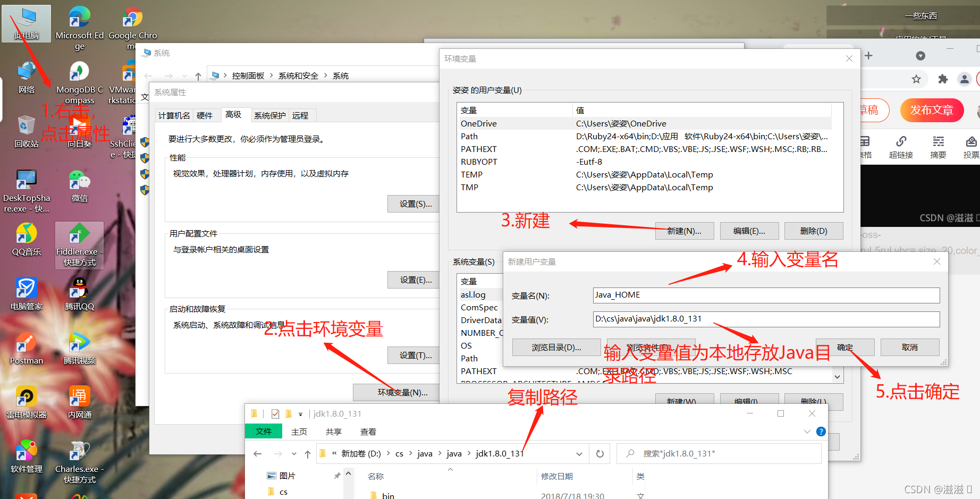The width and height of the screenshot is (980, 499).
Task: Open the Recycle Bin (回收站) icon
Action: 27,132
